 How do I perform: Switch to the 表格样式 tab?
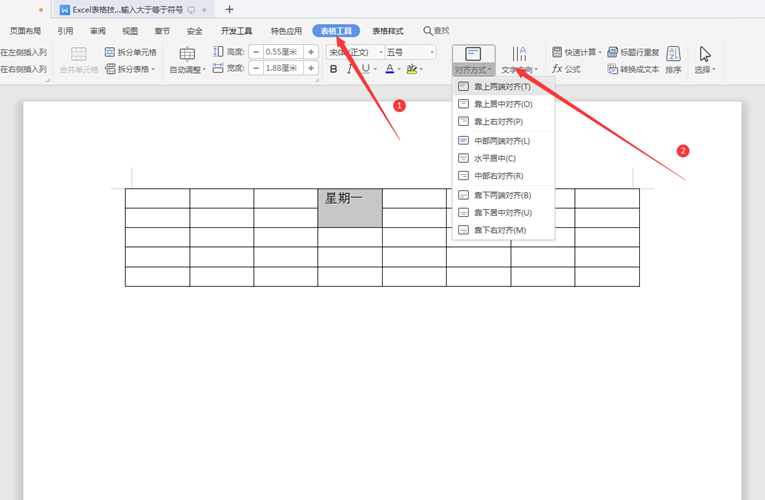pos(387,31)
